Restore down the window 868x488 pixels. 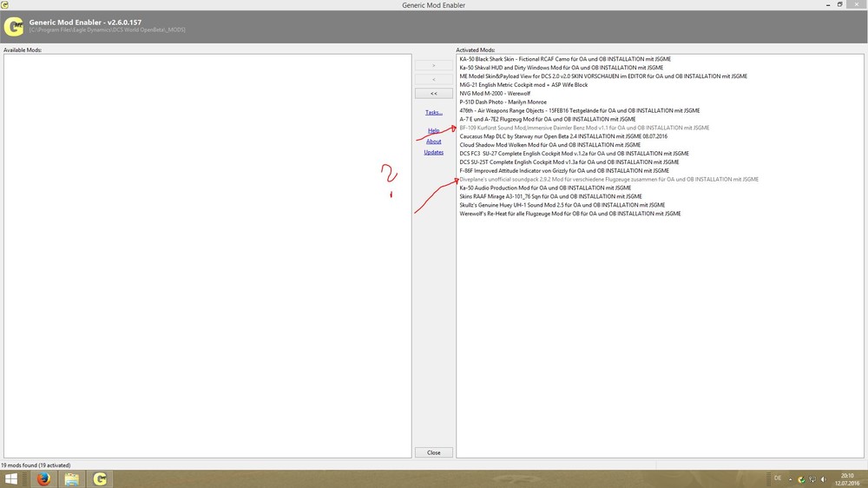(x=839, y=5)
